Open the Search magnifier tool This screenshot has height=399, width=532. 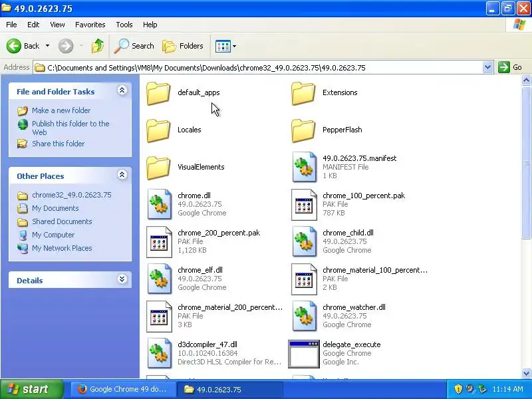134,46
